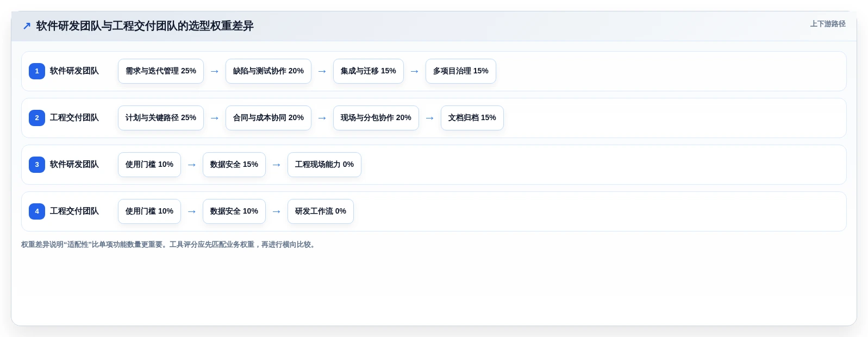Click the diagonal arrow icon beside the title
868x337 pixels.
(x=27, y=26)
